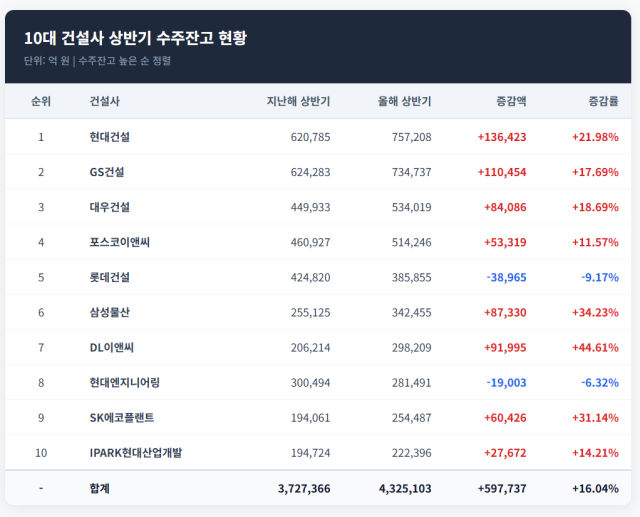Viewport: 640px width, 517px height.
Task: Click the +53,319 change amount
Action: coord(505,242)
